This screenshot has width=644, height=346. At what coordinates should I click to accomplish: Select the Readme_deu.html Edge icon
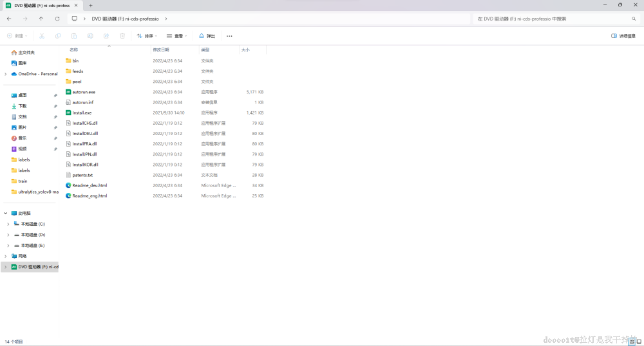(69, 185)
